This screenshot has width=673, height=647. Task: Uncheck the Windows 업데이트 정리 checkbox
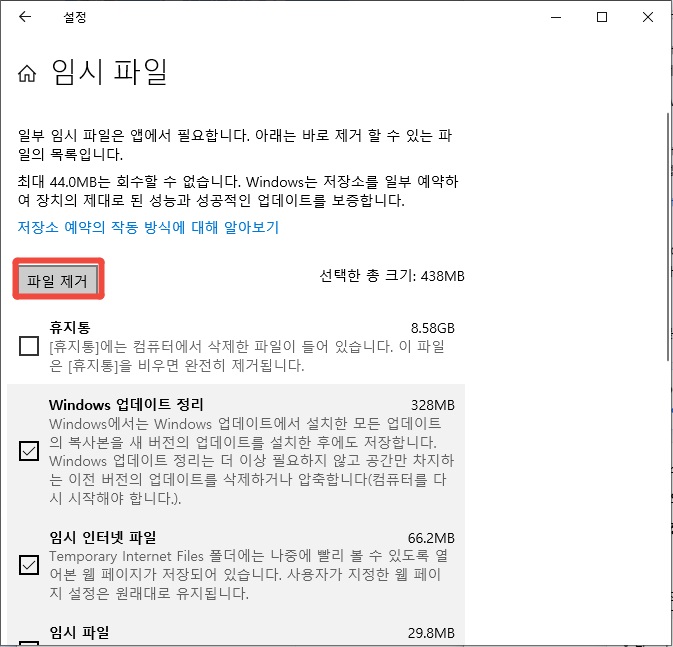[29, 451]
